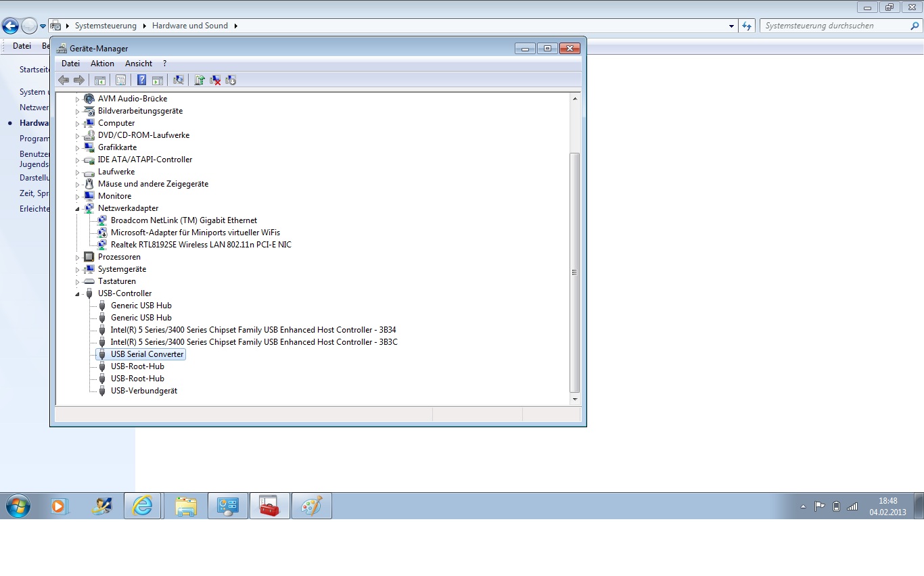Screen dimensions: 924x576
Task: Select Microsoft-Adapter für Miniports virtueller WiFis
Action: coord(195,233)
